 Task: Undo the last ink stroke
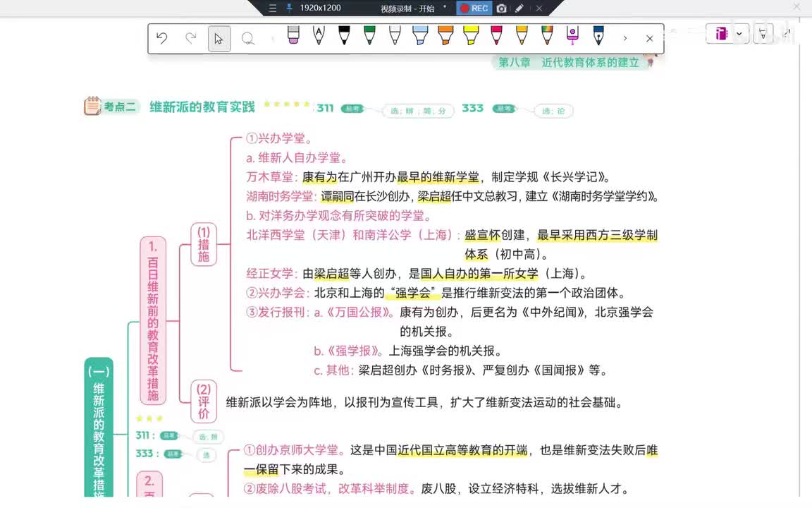(x=162, y=38)
